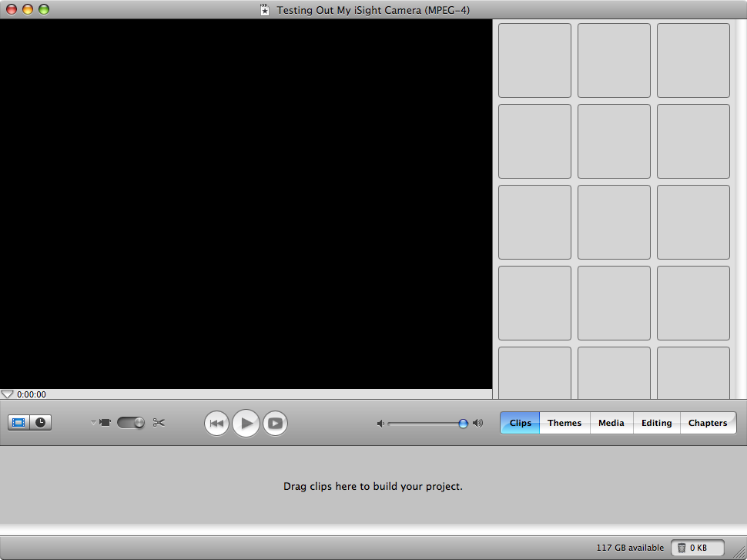Click the window resize grip corner
This screenshot has height=560, width=747.
[x=740, y=553]
